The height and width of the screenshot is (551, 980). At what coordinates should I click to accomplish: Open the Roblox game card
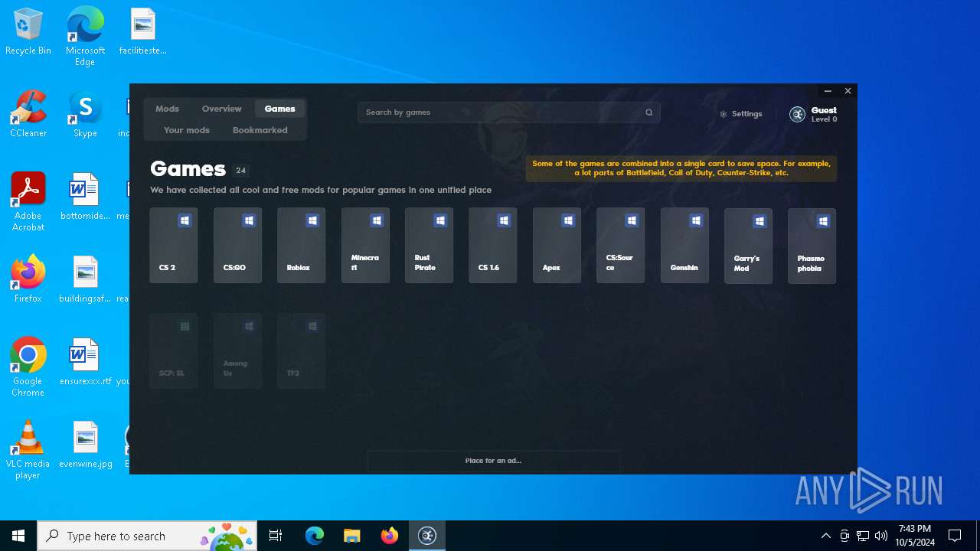302,246
